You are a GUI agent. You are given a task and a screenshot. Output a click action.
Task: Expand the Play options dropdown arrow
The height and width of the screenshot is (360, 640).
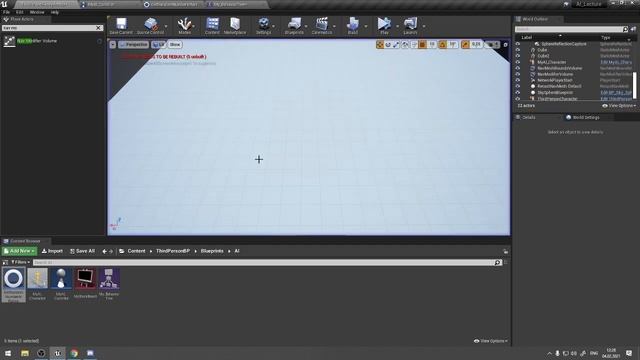coord(397,26)
